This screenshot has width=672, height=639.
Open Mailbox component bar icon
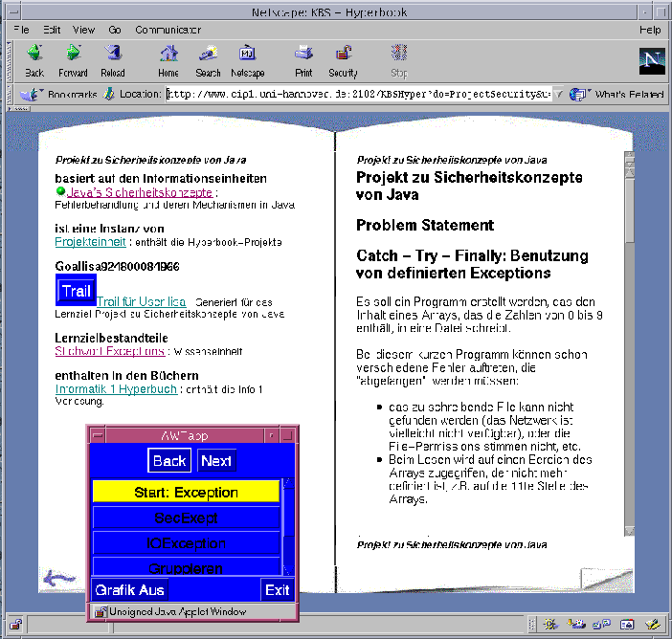pos(576,625)
